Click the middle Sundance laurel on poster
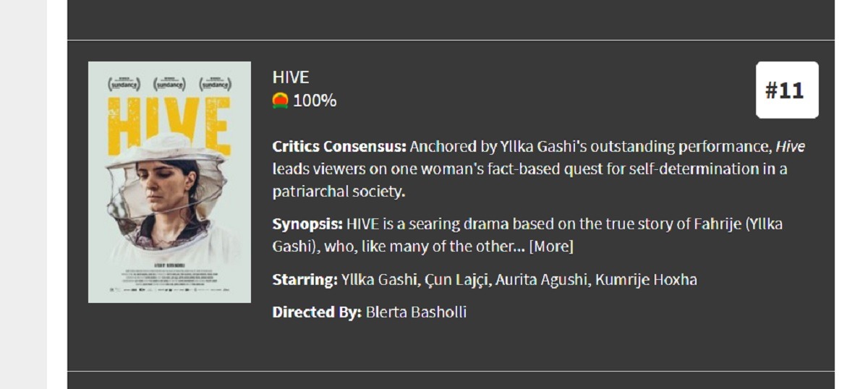This screenshot has height=389, width=868. [170, 84]
